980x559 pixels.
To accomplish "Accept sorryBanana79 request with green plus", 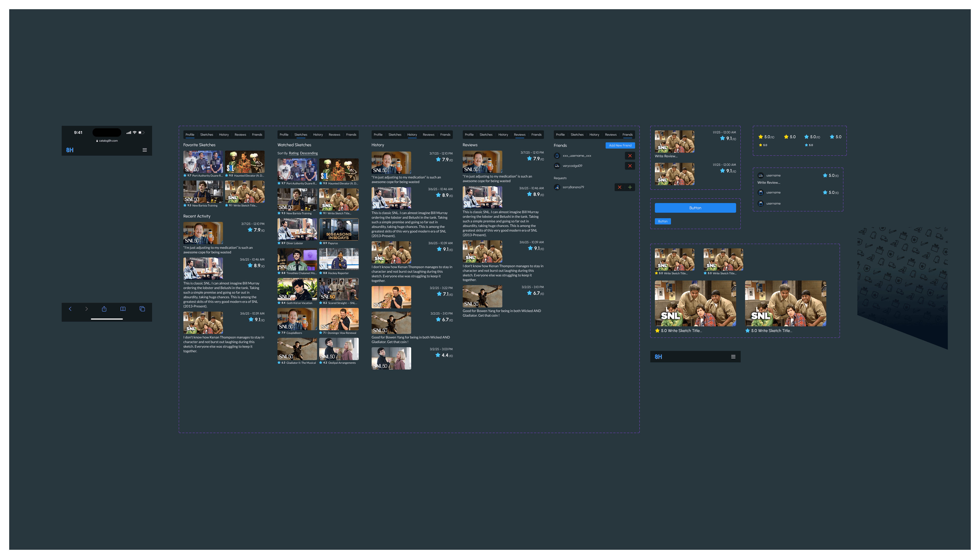I will (630, 187).
